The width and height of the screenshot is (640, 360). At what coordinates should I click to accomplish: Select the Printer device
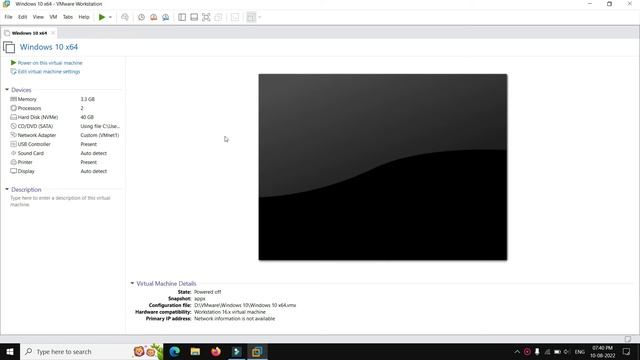pos(64,162)
